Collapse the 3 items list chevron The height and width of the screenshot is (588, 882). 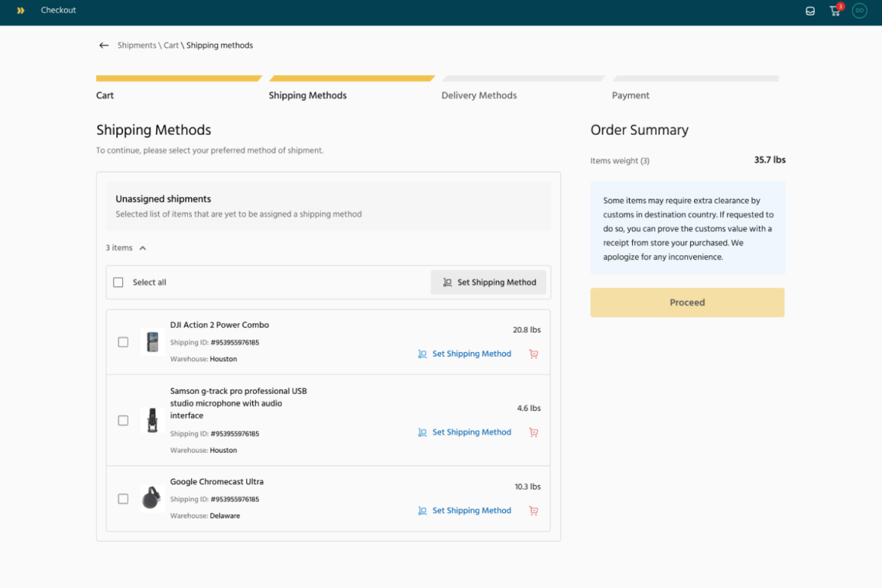coord(143,248)
